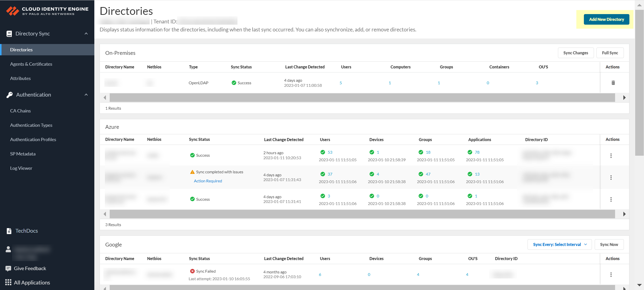Click the user profile avatar icon
This screenshot has height=290, width=644.
click(x=8, y=249)
